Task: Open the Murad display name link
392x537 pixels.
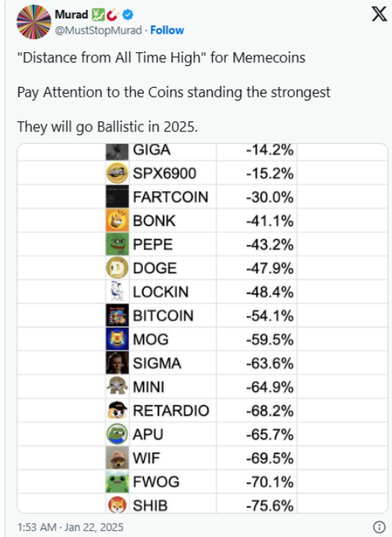Action: (71, 15)
